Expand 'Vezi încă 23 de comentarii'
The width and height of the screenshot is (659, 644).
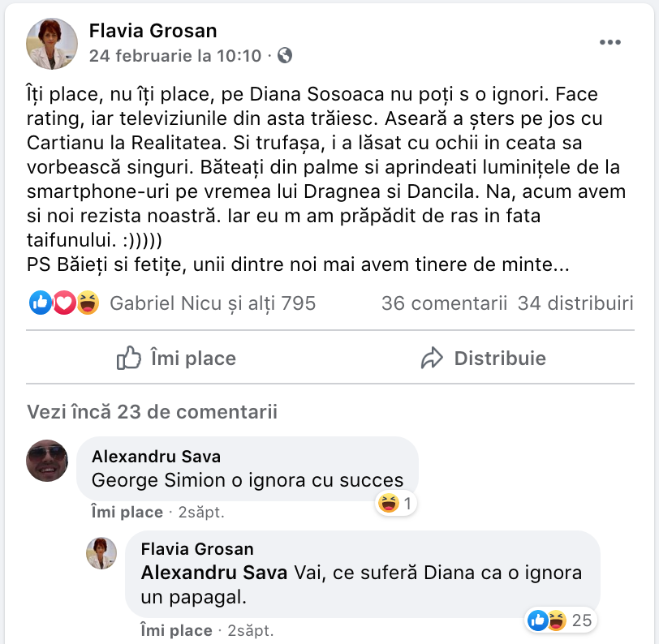pos(152,412)
